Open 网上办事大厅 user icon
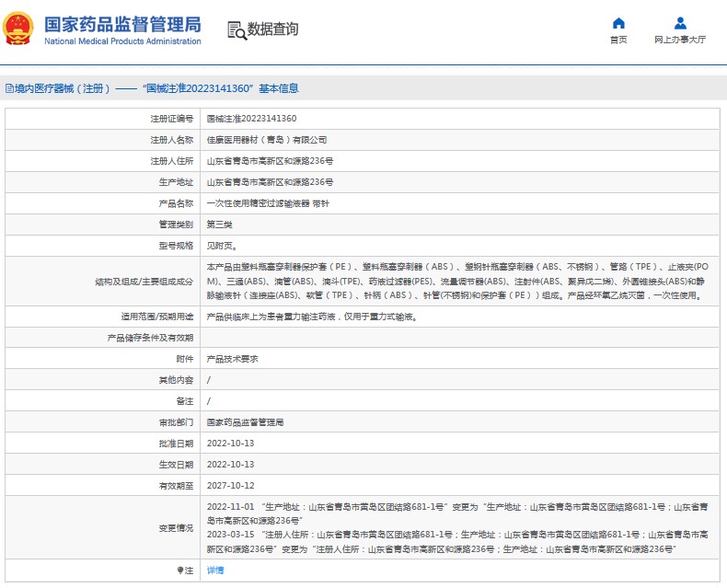727x588 pixels. coord(680,23)
